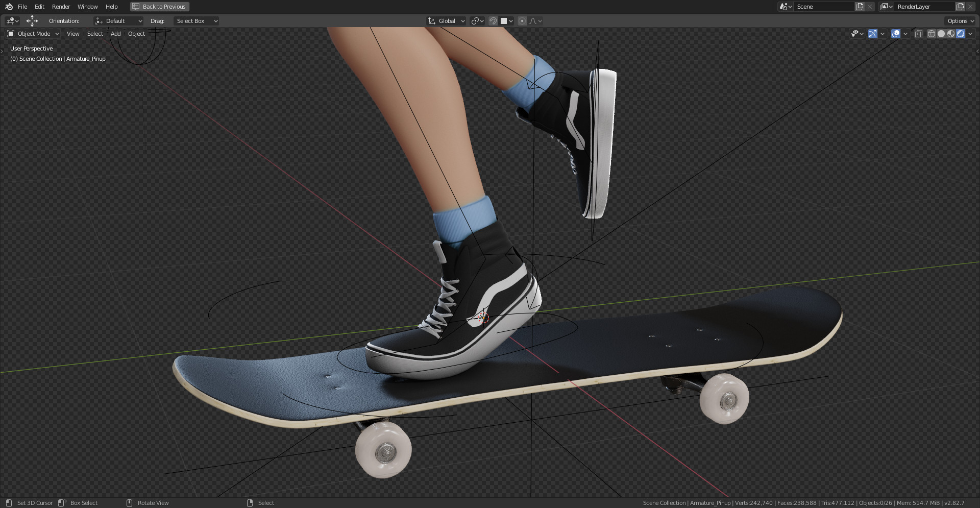Open the viewport Object menu

pos(136,34)
